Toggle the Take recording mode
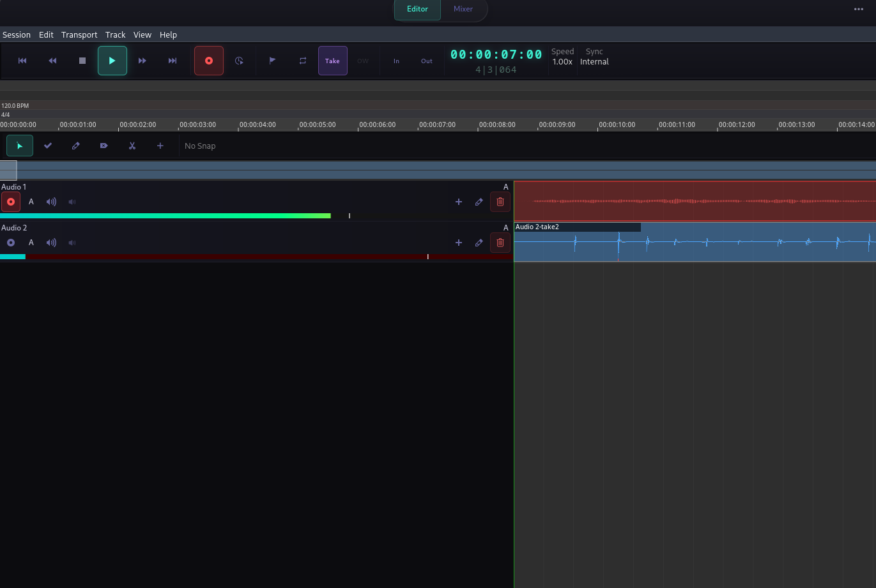The width and height of the screenshot is (876, 588). (332, 61)
